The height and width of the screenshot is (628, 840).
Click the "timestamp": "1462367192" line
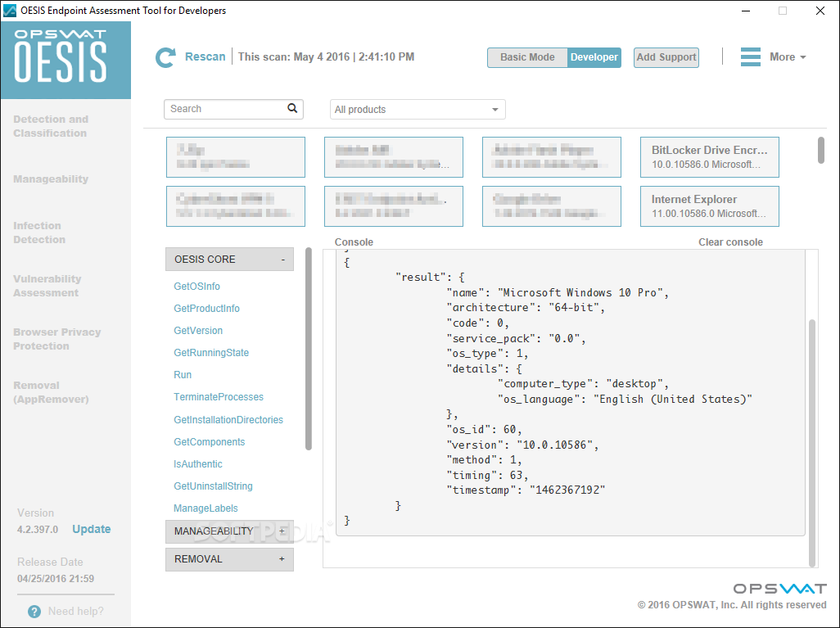(526, 490)
